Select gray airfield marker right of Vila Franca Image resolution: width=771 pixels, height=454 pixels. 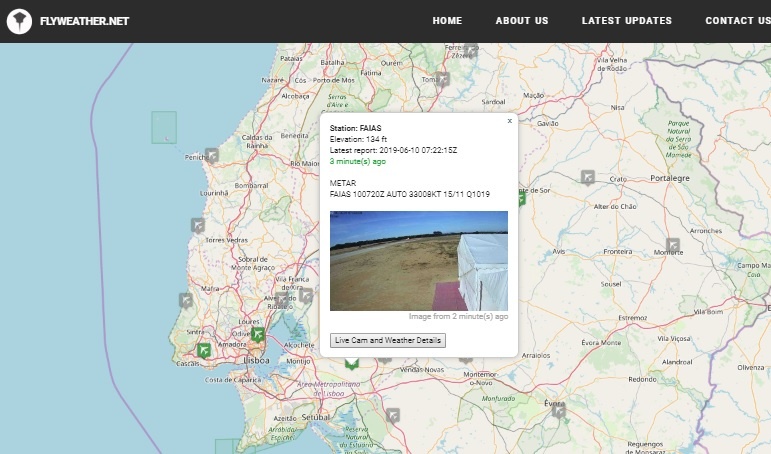306,295
